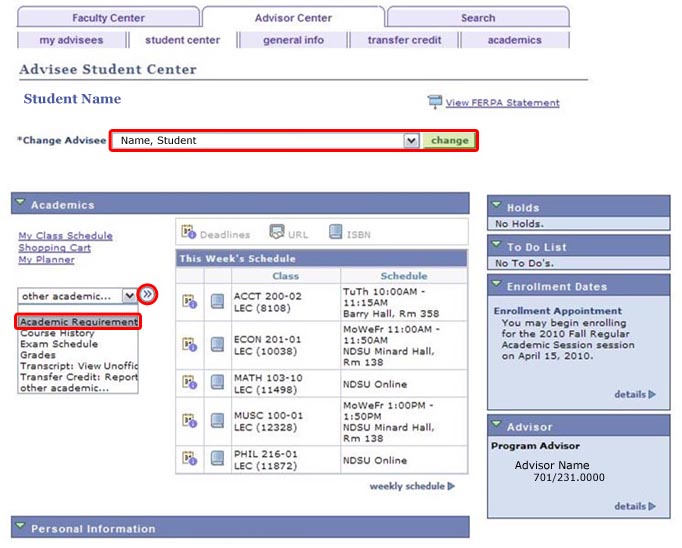Viewport: 682px width, 548px height.
Task: Collapse the Personal Information section
Action: (20, 526)
